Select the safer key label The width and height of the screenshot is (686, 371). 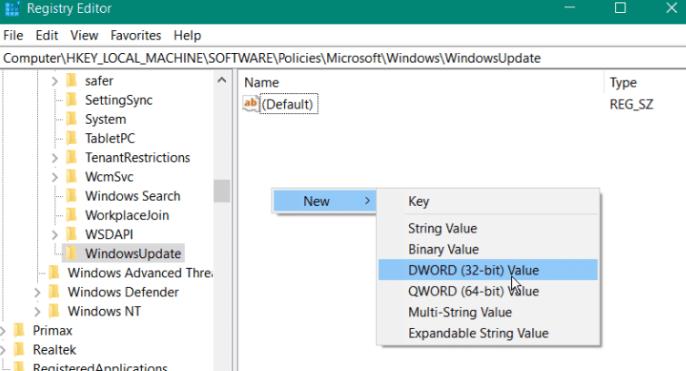coord(99,81)
